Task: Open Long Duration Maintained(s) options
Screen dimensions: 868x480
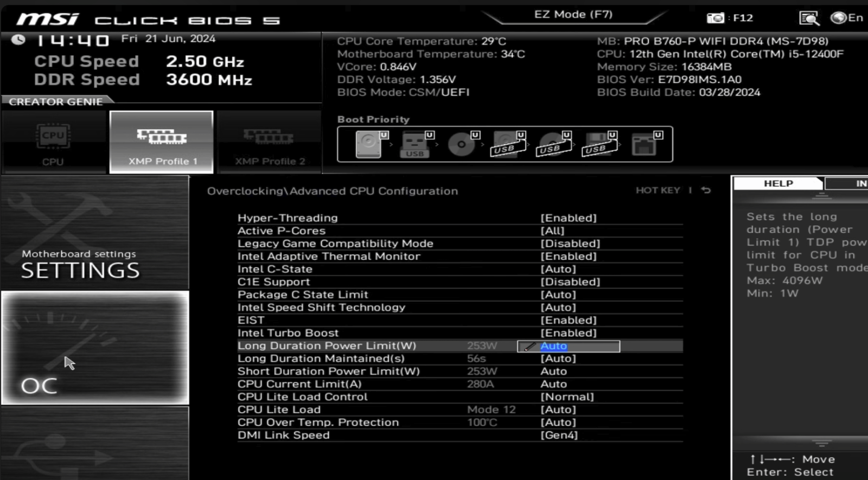Action: [x=460, y=358]
